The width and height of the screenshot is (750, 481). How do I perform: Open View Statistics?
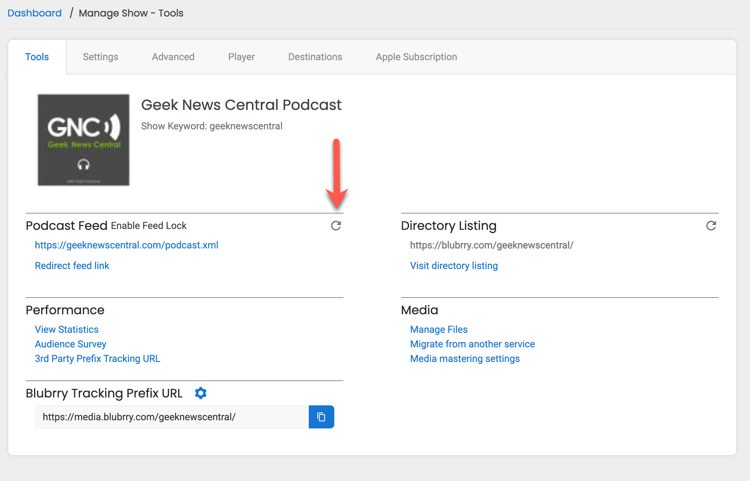point(66,329)
